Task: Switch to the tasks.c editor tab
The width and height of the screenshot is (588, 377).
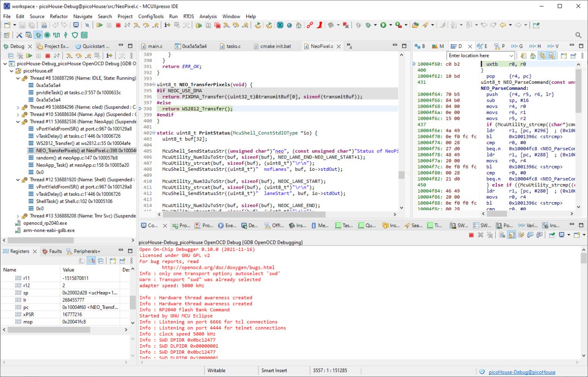Action: pos(231,46)
